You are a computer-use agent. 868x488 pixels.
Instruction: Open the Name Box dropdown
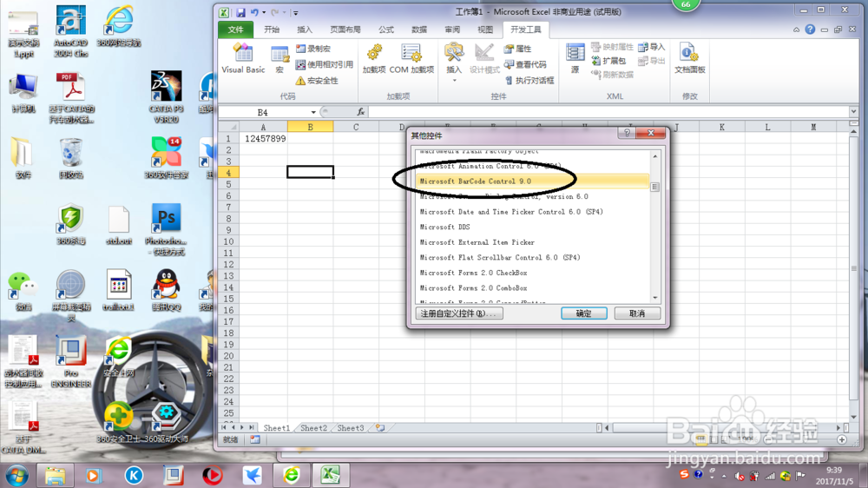tap(313, 112)
